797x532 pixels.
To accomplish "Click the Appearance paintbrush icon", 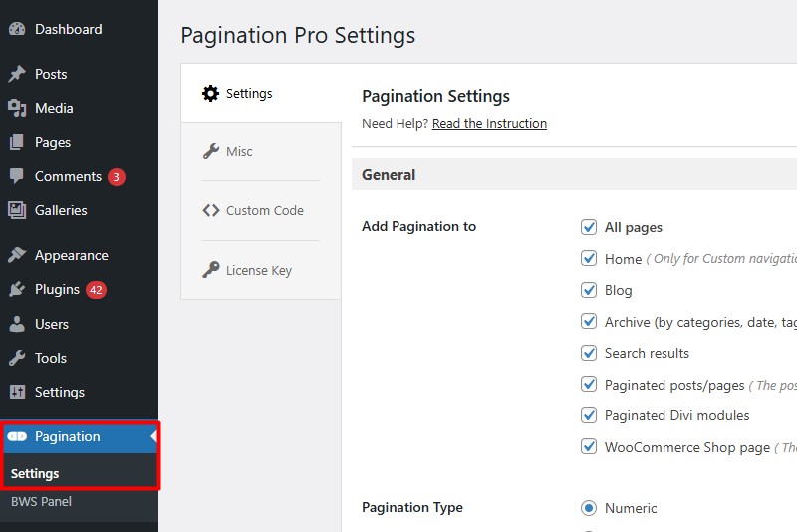I will click(17, 255).
